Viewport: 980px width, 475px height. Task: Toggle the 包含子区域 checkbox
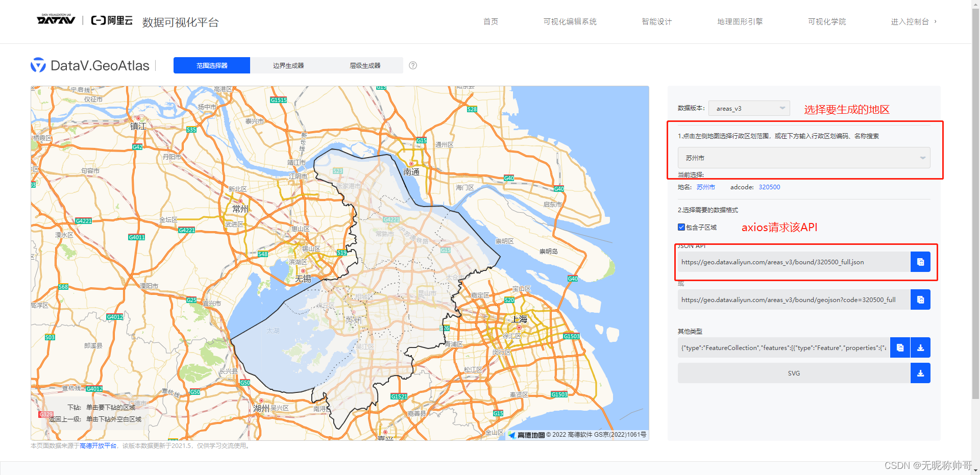(x=681, y=227)
